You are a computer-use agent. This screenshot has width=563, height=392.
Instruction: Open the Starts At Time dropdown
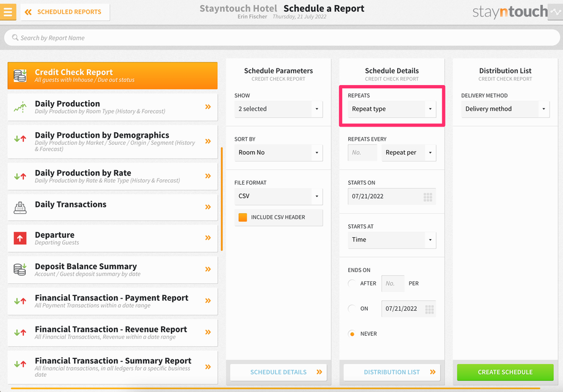[x=392, y=240]
